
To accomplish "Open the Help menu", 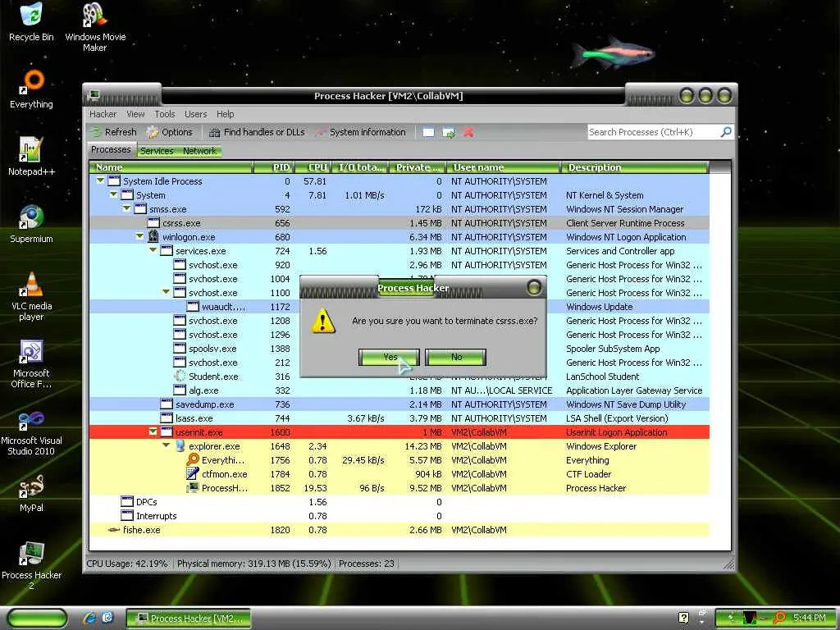I will (x=225, y=114).
